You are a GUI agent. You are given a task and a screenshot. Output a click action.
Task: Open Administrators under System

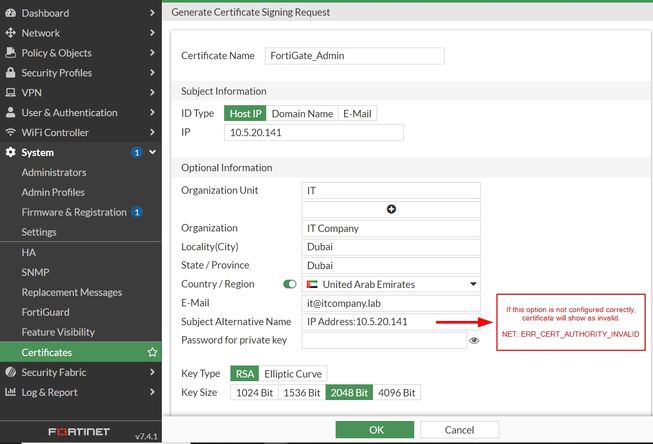pyautogui.click(x=54, y=172)
